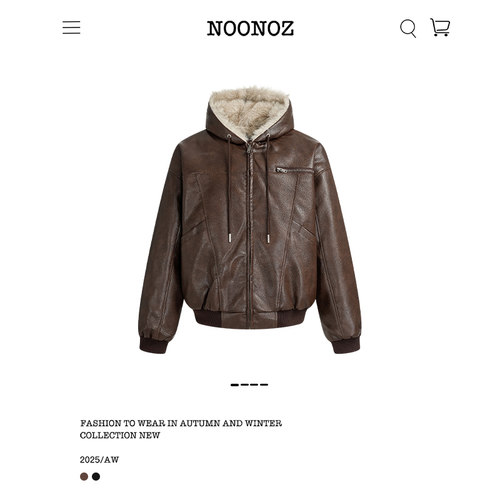Click the autumn and winter collection title
500x500 pixels.
(x=181, y=429)
